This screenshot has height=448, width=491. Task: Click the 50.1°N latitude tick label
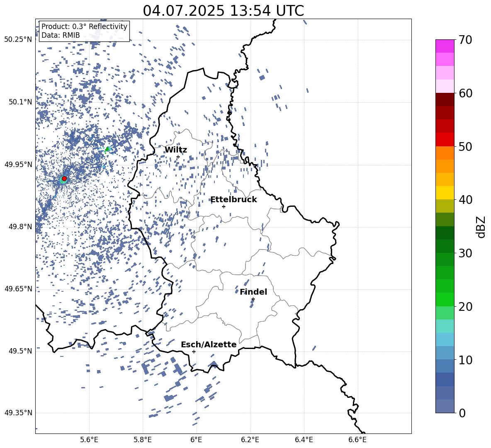[x=21, y=102]
